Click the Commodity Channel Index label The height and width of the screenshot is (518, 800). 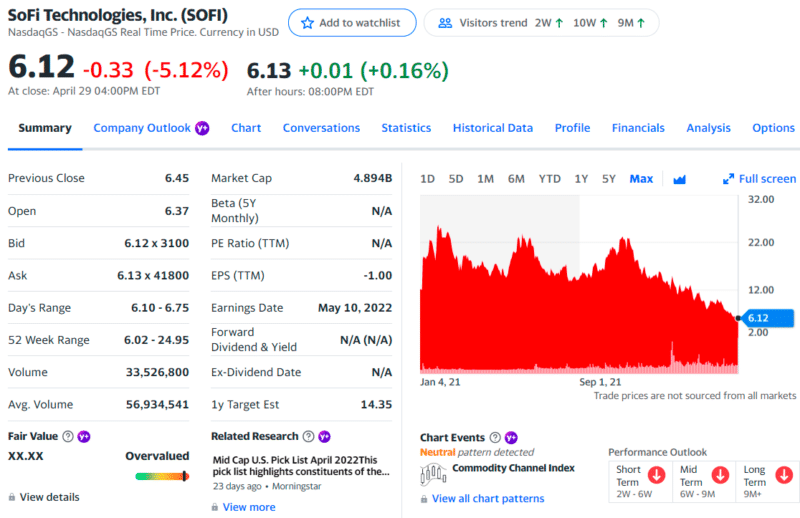pyautogui.click(x=513, y=468)
